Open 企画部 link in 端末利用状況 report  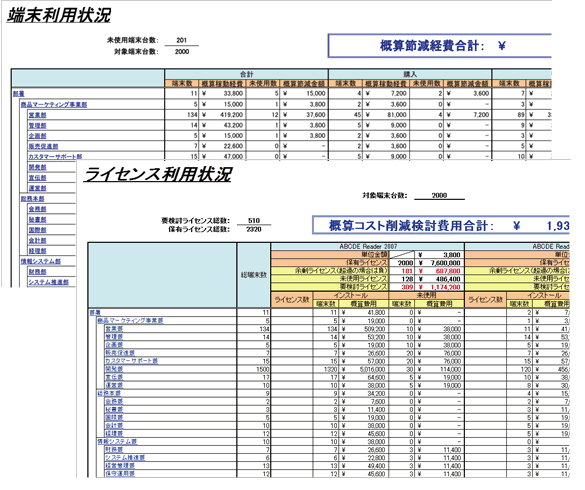[38, 136]
